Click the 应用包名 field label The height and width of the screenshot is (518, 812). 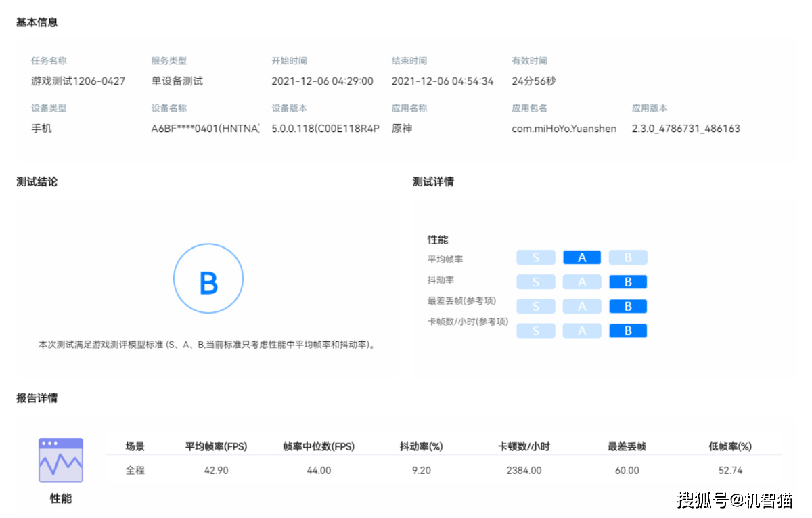tap(530, 108)
